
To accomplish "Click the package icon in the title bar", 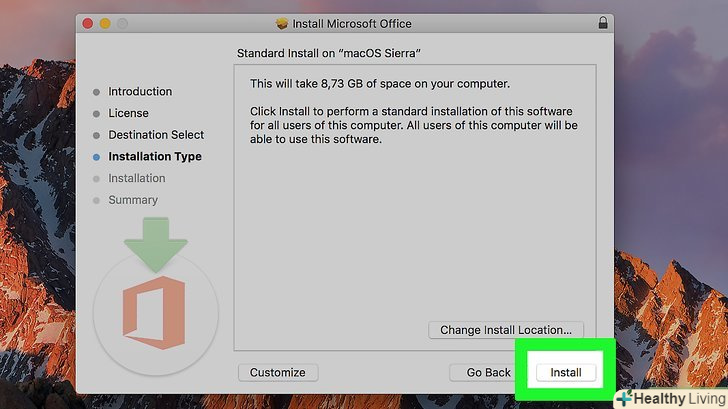I will (282, 24).
